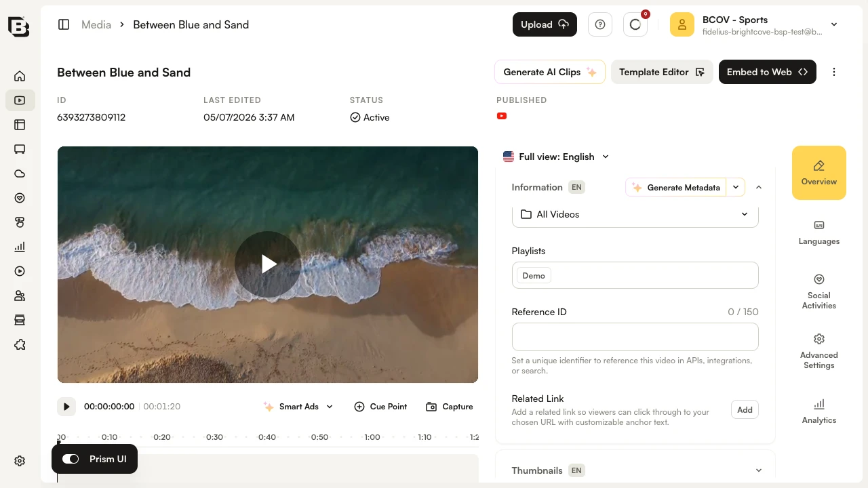Play the video with center play button
Viewport: 868px width, 488px height.
coord(268,264)
